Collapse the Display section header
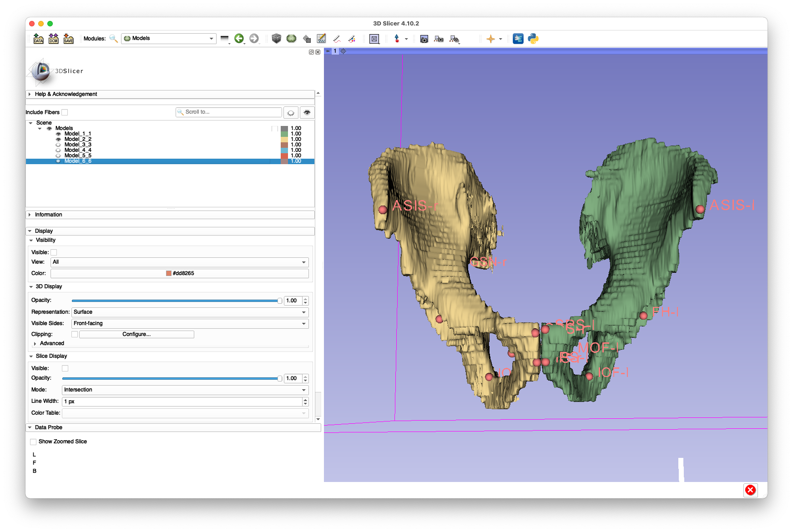Viewport: 793px width, 532px height. point(170,231)
